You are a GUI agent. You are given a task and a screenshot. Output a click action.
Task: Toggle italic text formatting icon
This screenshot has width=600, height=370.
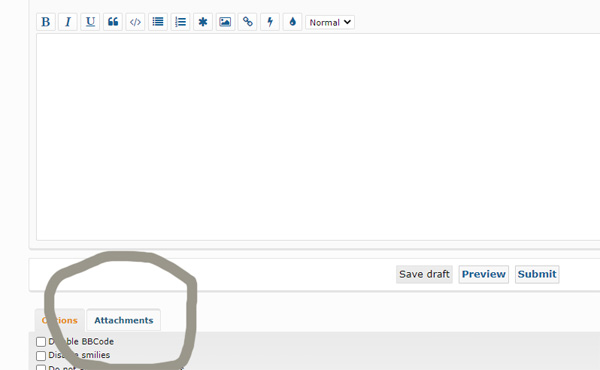point(68,22)
